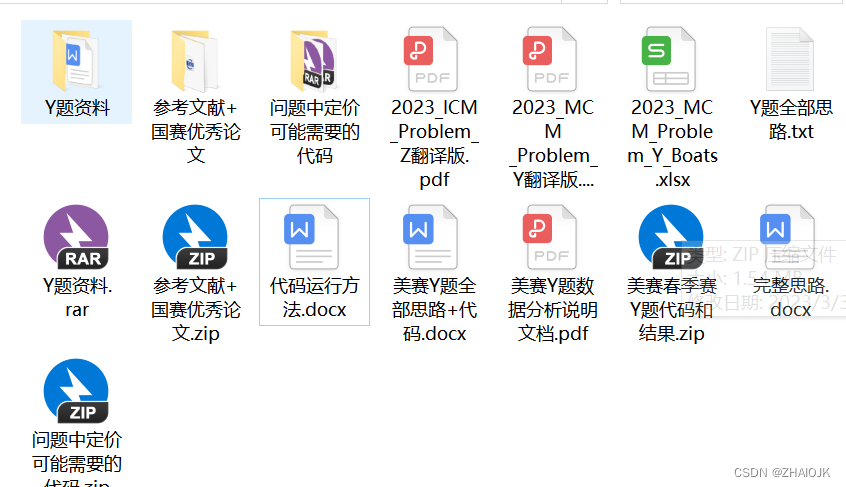This screenshot has width=846, height=487.
Task: Click the 美赛Y题全部思路+代码.docx file name
Action: pyautogui.click(x=434, y=310)
